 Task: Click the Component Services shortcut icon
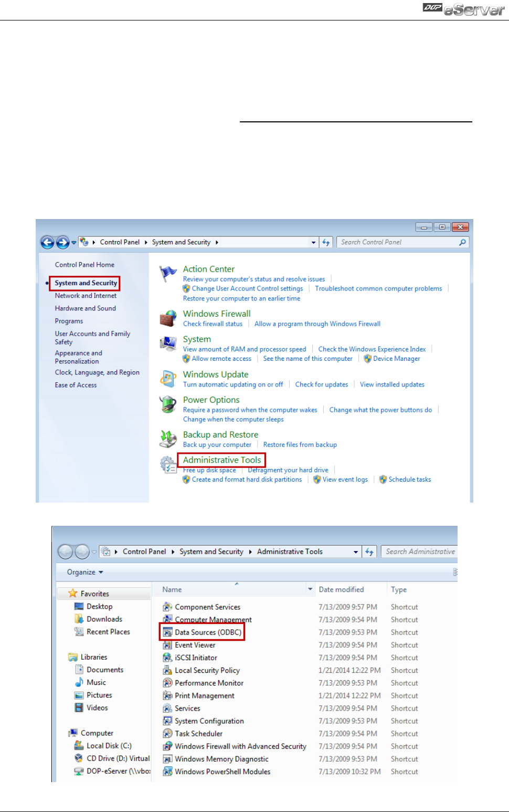pos(167,607)
